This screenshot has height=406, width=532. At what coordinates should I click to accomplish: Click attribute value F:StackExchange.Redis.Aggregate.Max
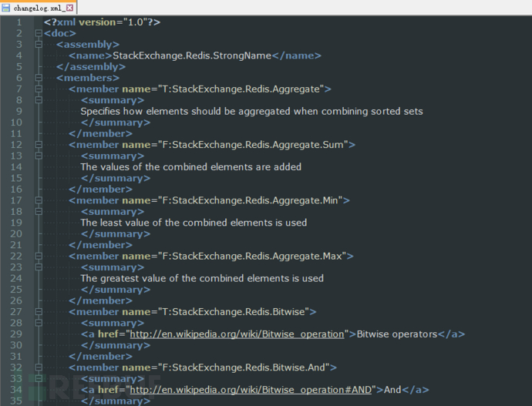point(252,257)
